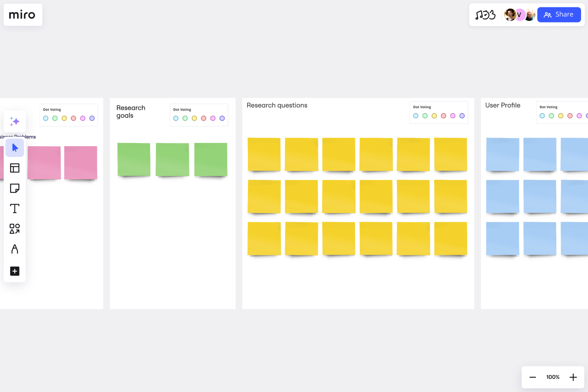Click the first green sticky note
588x392 pixels.
point(134,159)
